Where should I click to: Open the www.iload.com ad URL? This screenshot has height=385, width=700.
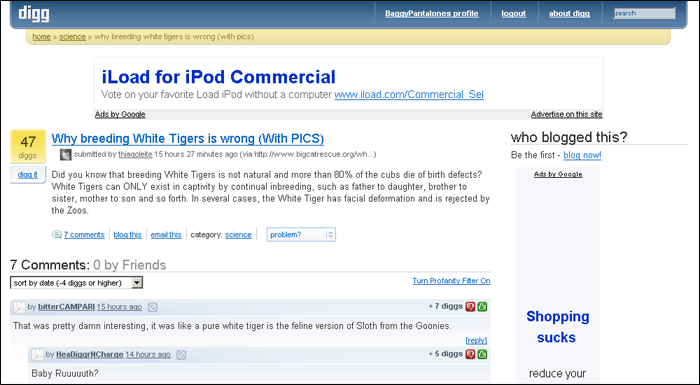point(409,95)
